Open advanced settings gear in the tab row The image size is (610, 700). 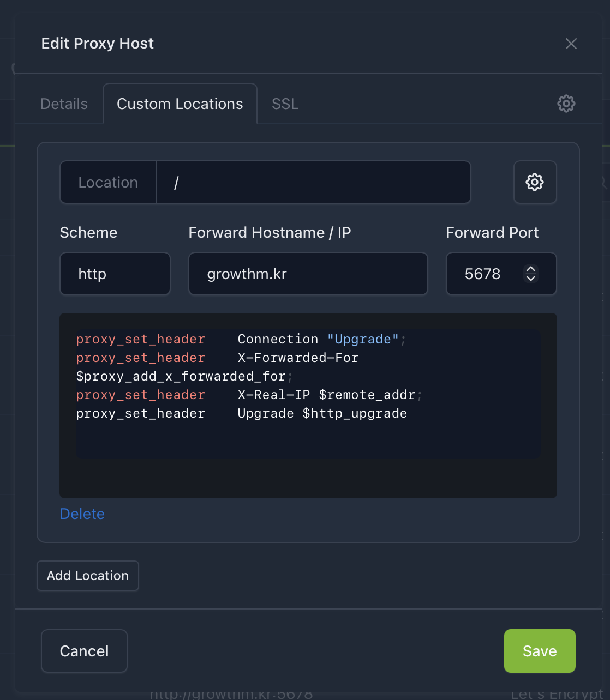[566, 104]
